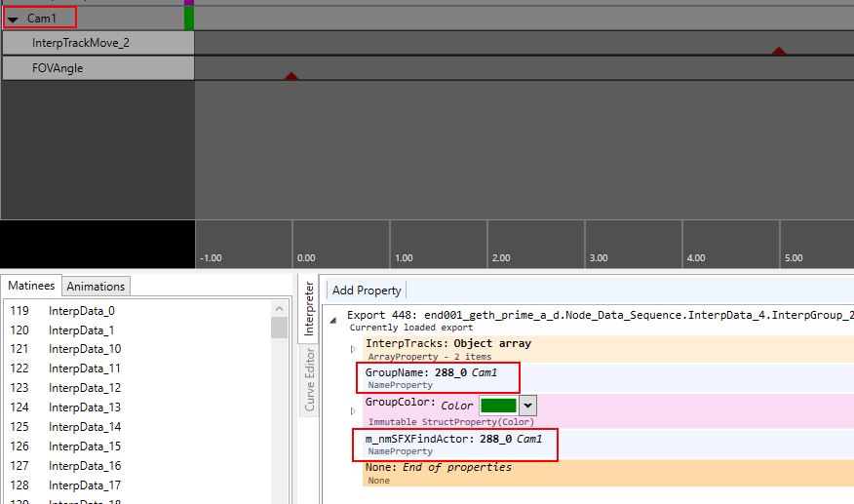Select the FOVAngle track
Image resolution: width=854 pixels, height=504 pixels.
98,68
